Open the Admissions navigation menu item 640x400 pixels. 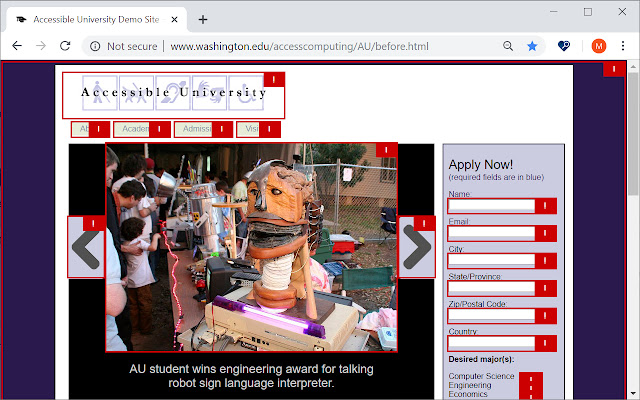203,129
